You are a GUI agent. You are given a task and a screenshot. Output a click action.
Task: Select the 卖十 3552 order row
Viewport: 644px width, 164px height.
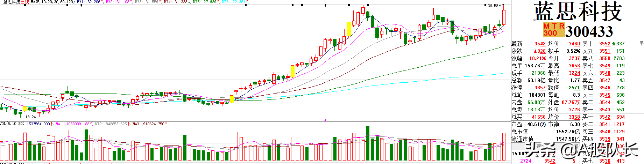pos(603,44)
